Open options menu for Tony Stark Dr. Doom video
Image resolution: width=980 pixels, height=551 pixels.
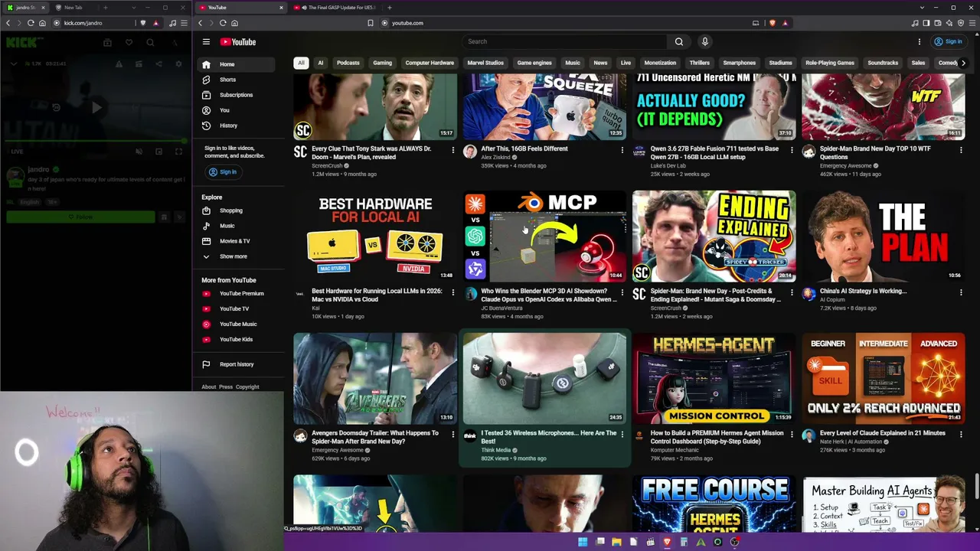tap(452, 150)
